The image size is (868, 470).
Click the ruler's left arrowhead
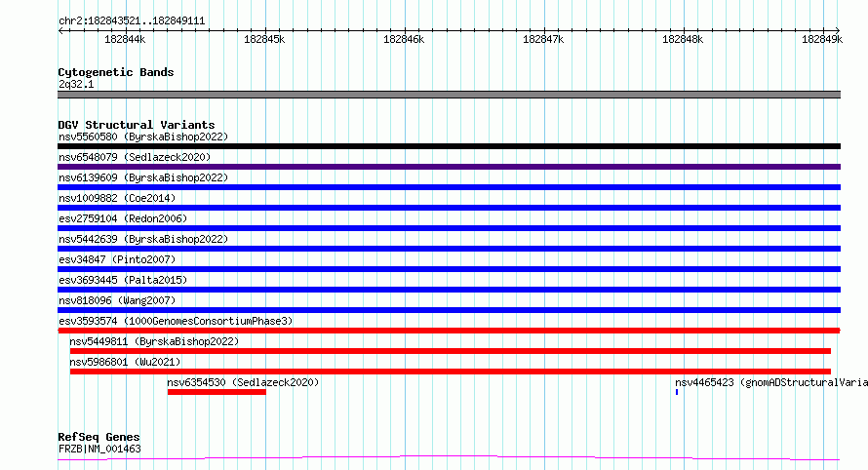tap(60, 30)
